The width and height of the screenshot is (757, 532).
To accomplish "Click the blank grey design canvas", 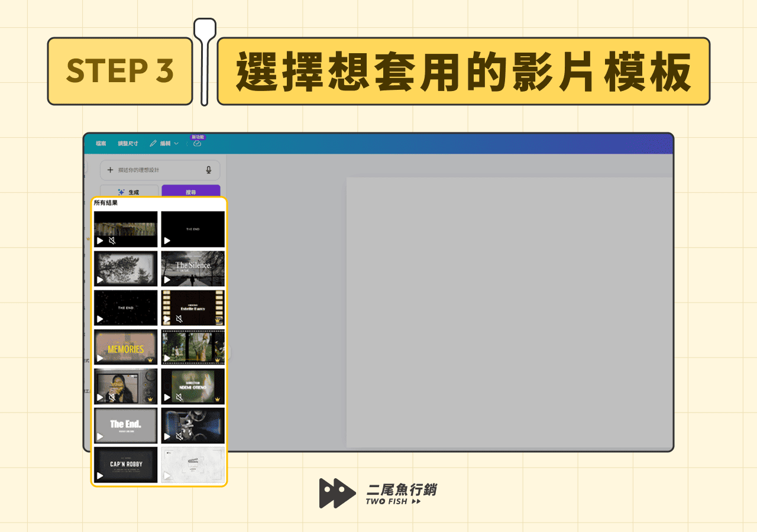I will point(509,312).
